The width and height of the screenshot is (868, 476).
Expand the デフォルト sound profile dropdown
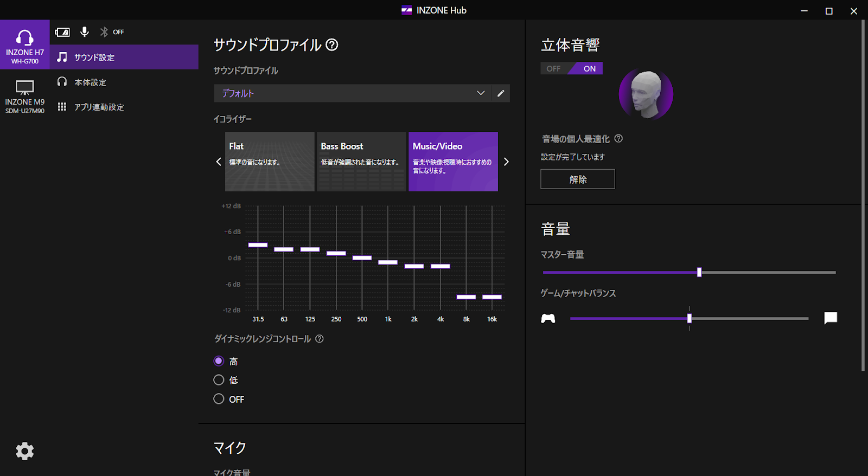[353, 93]
